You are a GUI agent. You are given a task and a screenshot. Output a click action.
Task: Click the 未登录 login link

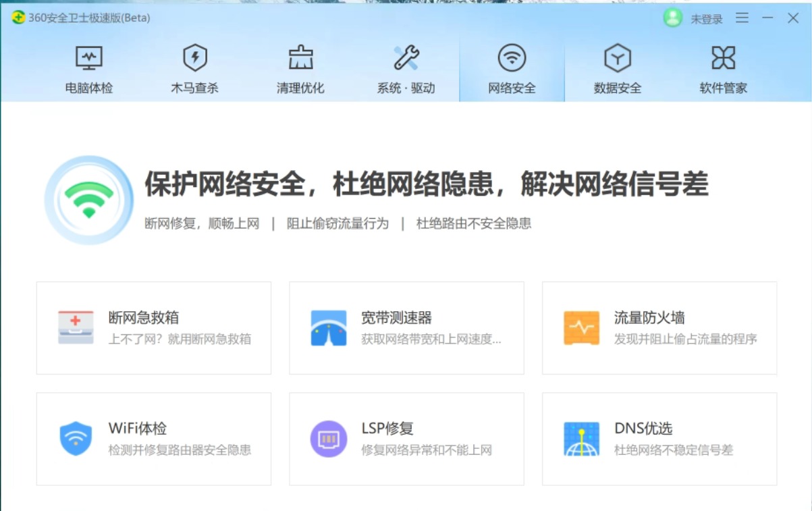(x=706, y=19)
